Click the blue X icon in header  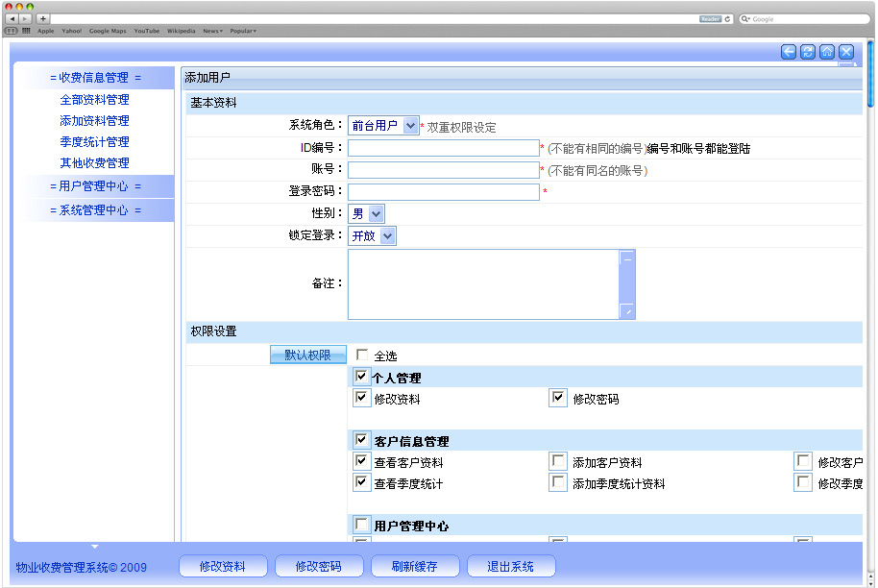pyautogui.click(x=846, y=52)
